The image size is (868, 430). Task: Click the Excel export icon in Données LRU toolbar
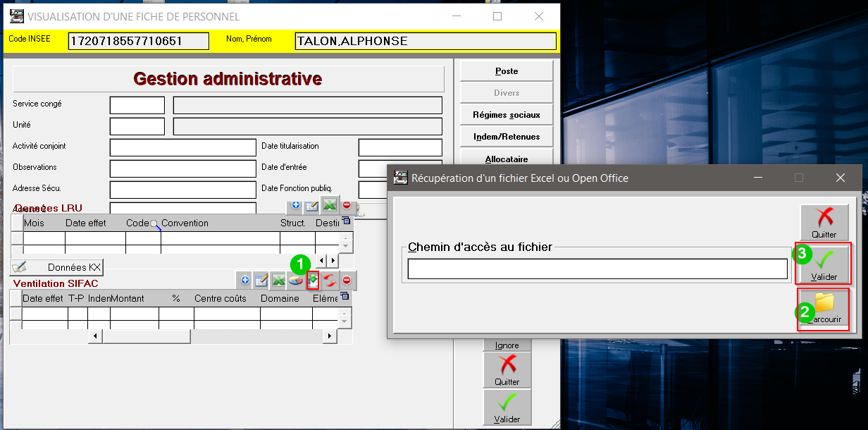click(329, 206)
